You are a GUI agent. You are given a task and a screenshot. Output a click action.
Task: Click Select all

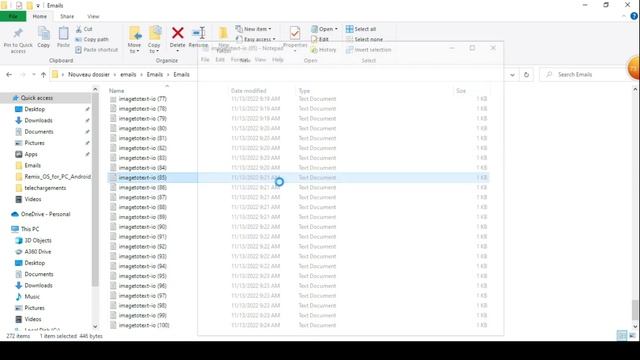tap(361, 29)
